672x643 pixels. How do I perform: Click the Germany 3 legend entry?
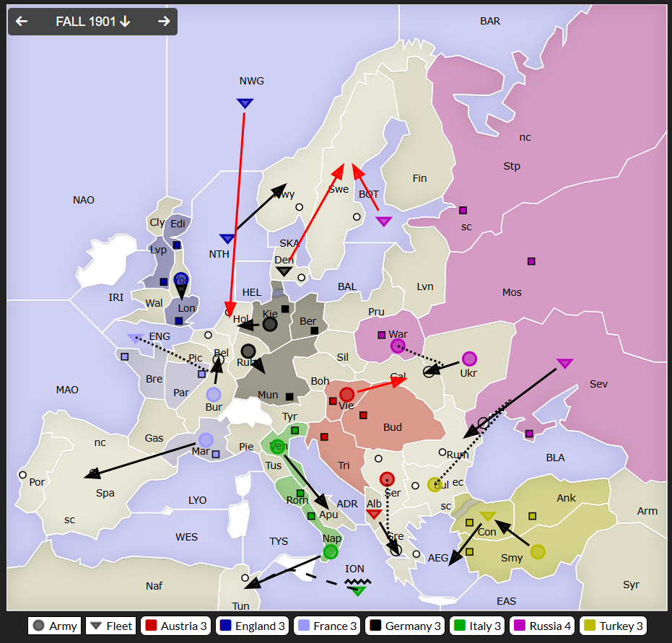[x=405, y=626]
